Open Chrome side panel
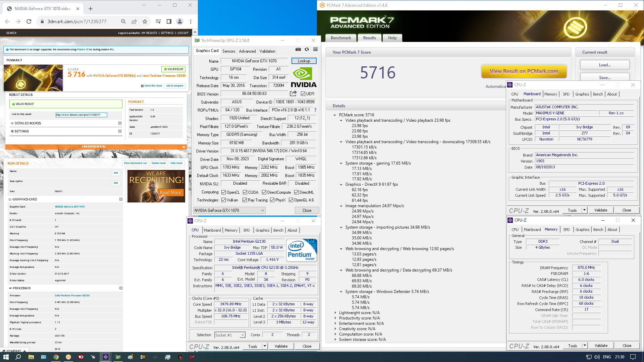The width and height of the screenshot is (644, 362). pyautogui.click(x=169, y=21)
